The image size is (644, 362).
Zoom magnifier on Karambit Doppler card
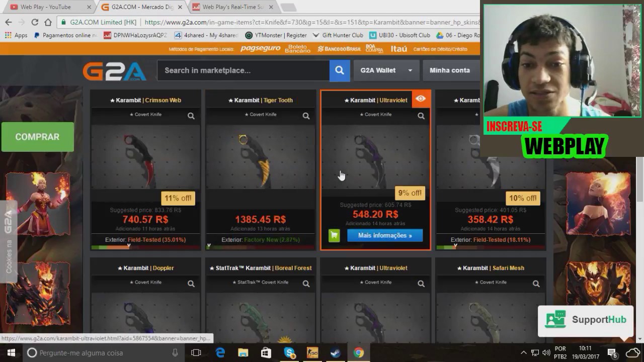[x=191, y=284]
